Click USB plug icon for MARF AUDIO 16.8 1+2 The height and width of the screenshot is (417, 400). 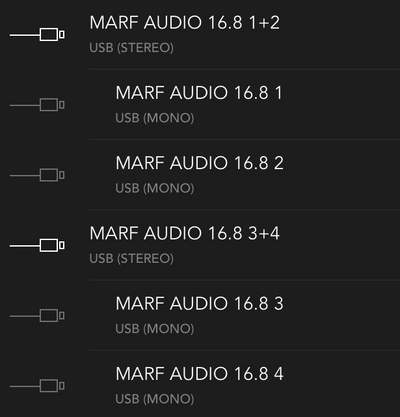[37, 35]
